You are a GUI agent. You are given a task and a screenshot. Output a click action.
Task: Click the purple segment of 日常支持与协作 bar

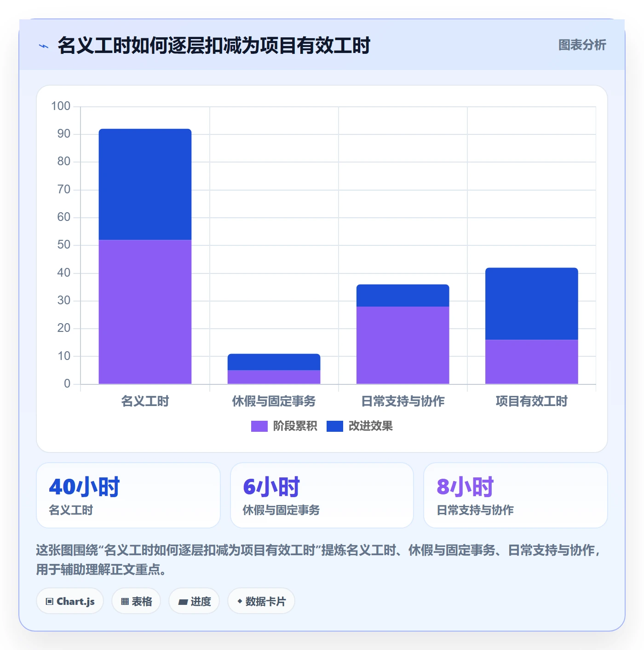(x=402, y=345)
